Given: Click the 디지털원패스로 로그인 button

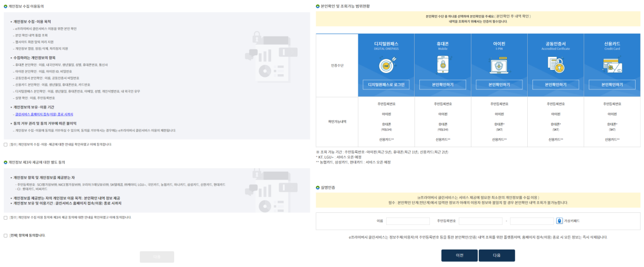Looking at the screenshot, I should coord(386,85).
